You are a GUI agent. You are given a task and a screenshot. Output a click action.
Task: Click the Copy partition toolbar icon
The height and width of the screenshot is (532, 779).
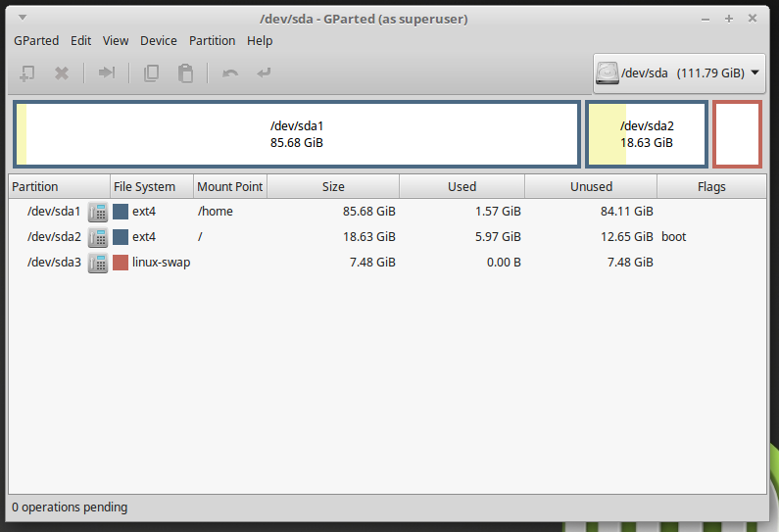tap(151, 73)
